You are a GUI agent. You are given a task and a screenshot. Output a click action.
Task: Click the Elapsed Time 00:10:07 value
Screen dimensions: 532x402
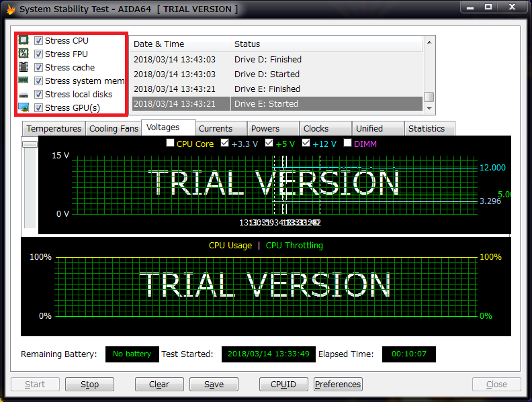click(409, 354)
